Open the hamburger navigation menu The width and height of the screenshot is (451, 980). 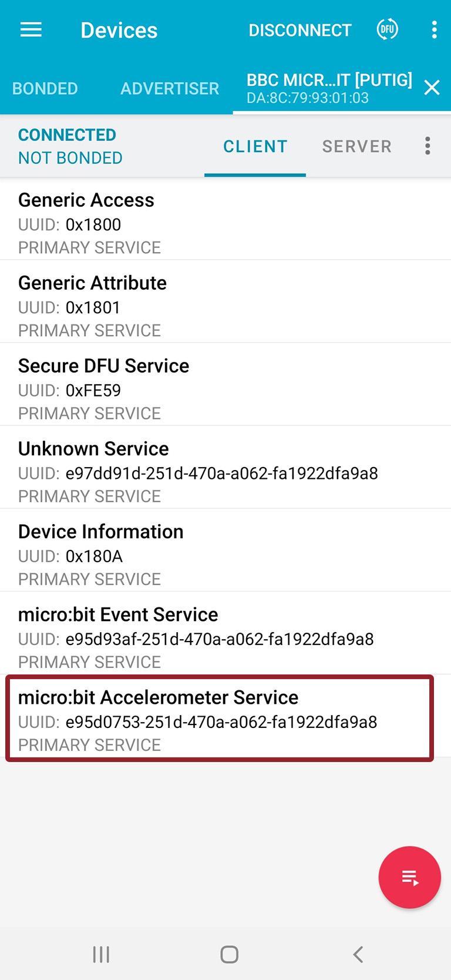31,30
